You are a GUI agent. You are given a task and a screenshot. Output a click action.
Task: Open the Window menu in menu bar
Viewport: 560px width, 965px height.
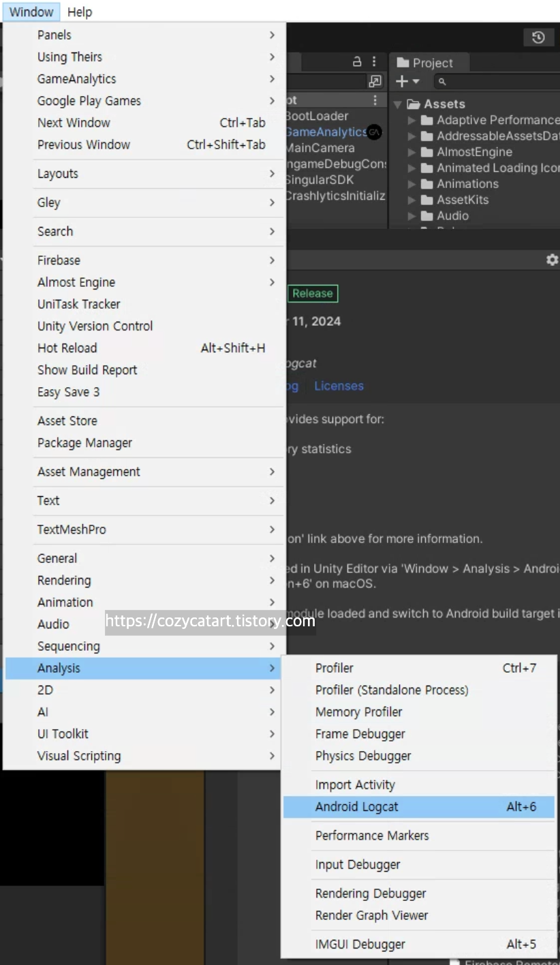pyautogui.click(x=31, y=12)
